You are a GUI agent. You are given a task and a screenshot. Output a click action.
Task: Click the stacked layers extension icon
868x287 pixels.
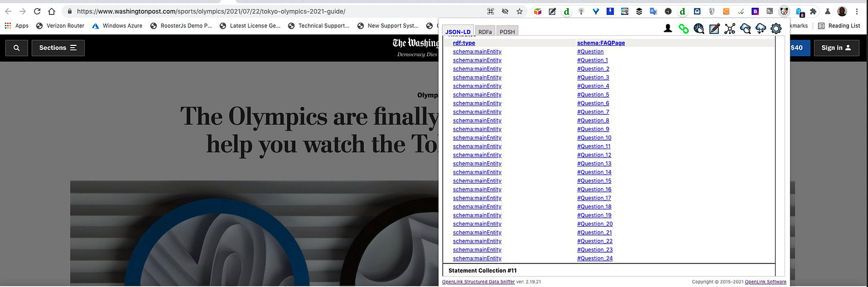pyautogui.click(x=639, y=11)
